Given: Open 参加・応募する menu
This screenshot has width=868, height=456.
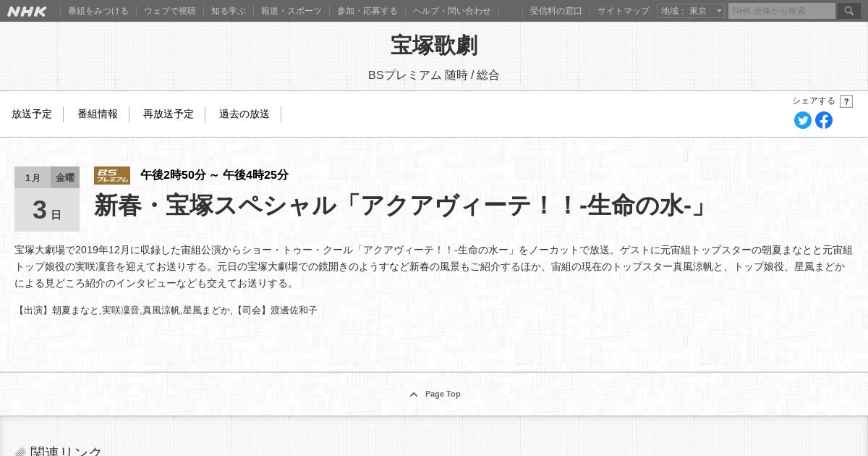Looking at the screenshot, I should point(367,11).
